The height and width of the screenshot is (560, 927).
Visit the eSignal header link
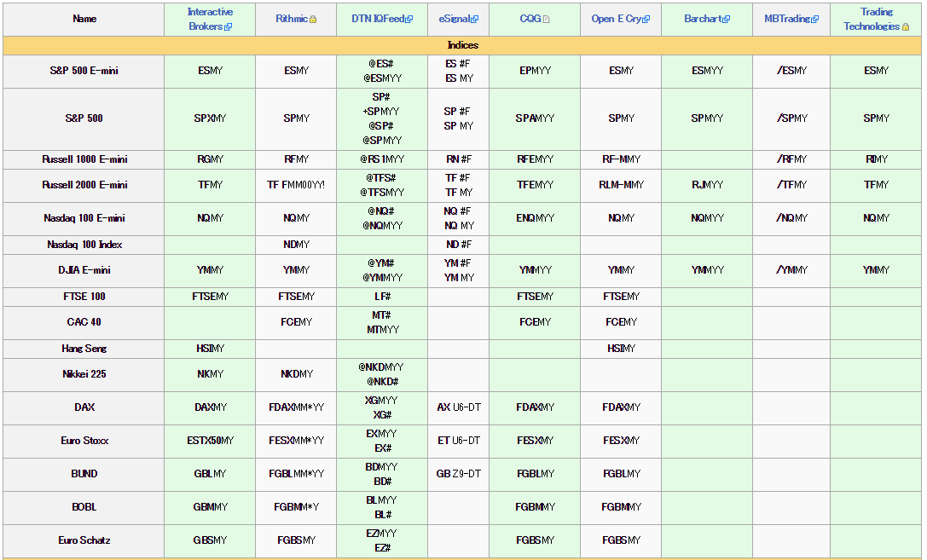[x=454, y=19]
